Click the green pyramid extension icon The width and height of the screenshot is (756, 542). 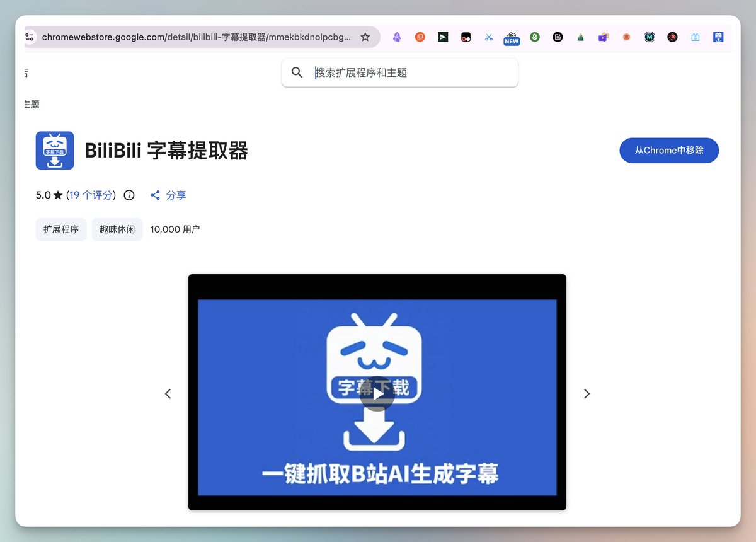[580, 37]
